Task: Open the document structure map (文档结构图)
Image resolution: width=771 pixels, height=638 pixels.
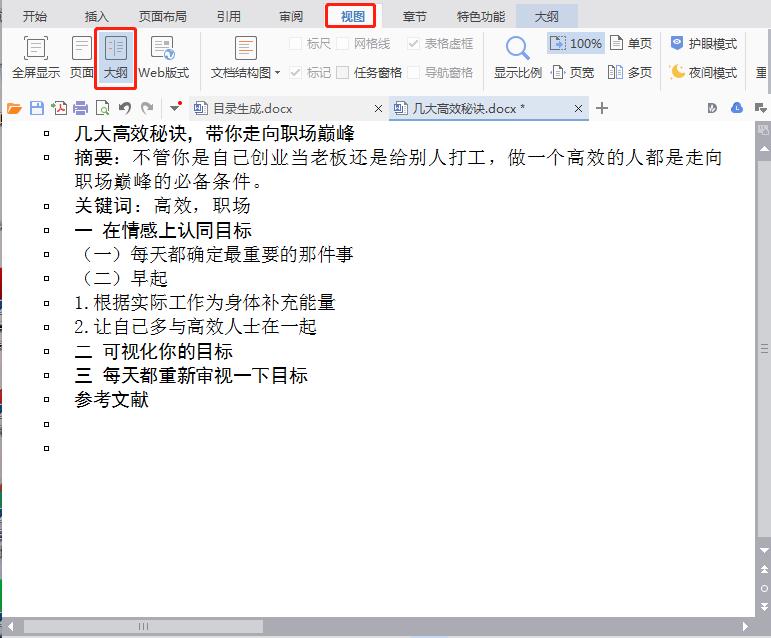Action: (245, 57)
